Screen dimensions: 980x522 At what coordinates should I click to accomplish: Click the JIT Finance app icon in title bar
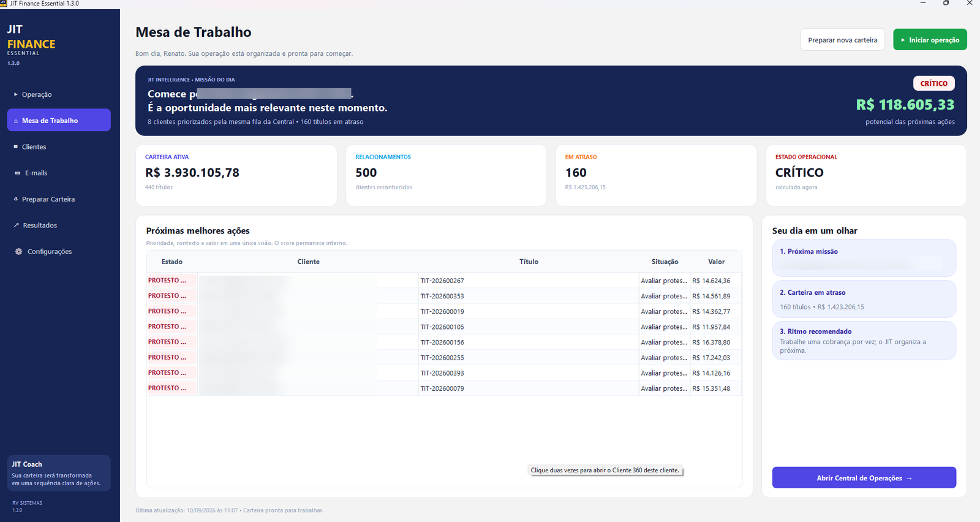(x=4, y=4)
